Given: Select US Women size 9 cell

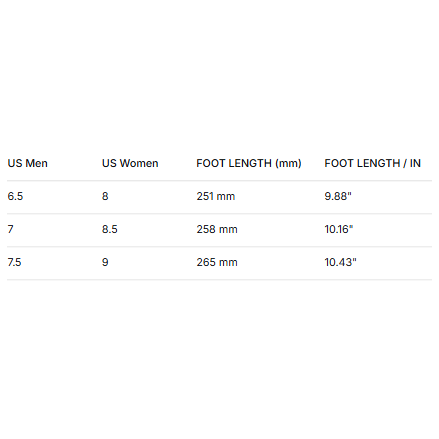Looking at the screenshot, I should [x=105, y=262].
